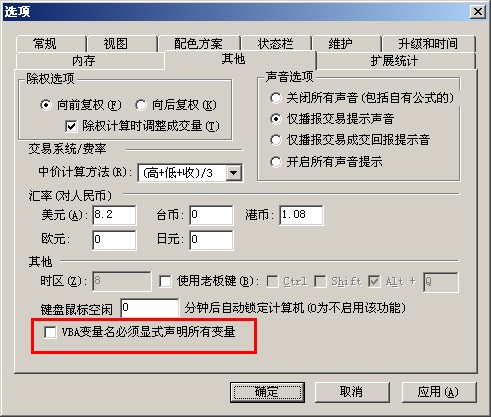Click the 港币 exchange rate field
This screenshot has width=491, height=417.
pos(301,215)
